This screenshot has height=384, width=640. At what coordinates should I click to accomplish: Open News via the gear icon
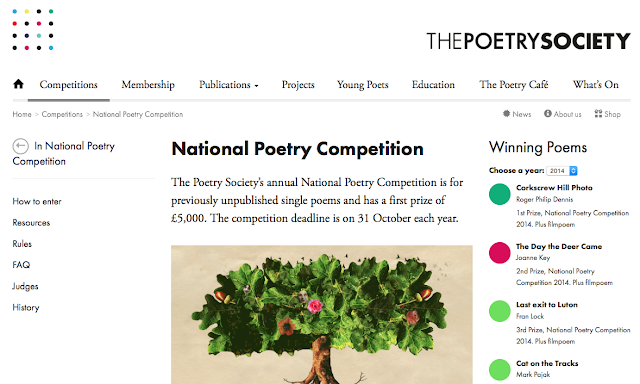coord(507,114)
